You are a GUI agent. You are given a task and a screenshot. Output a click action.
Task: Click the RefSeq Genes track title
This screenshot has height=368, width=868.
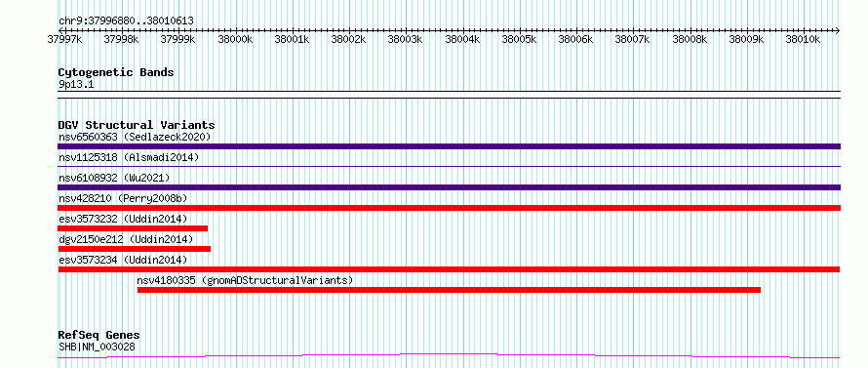click(99, 336)
